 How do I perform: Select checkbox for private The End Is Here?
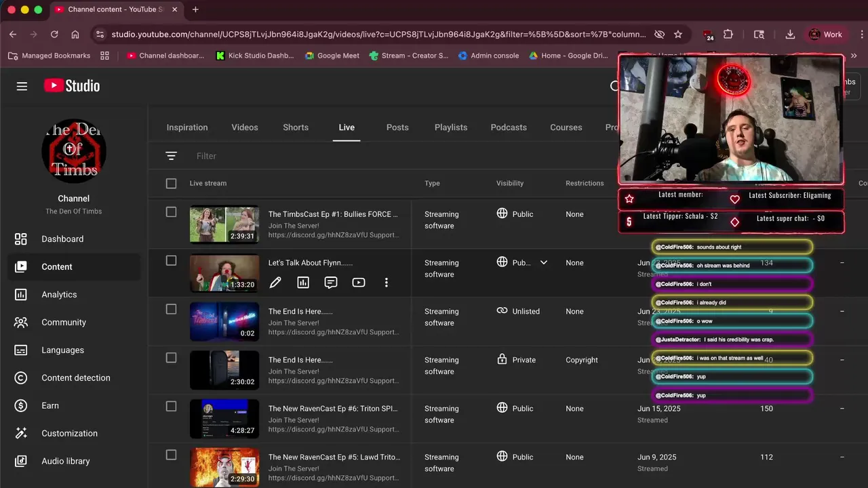pos(171,358)
